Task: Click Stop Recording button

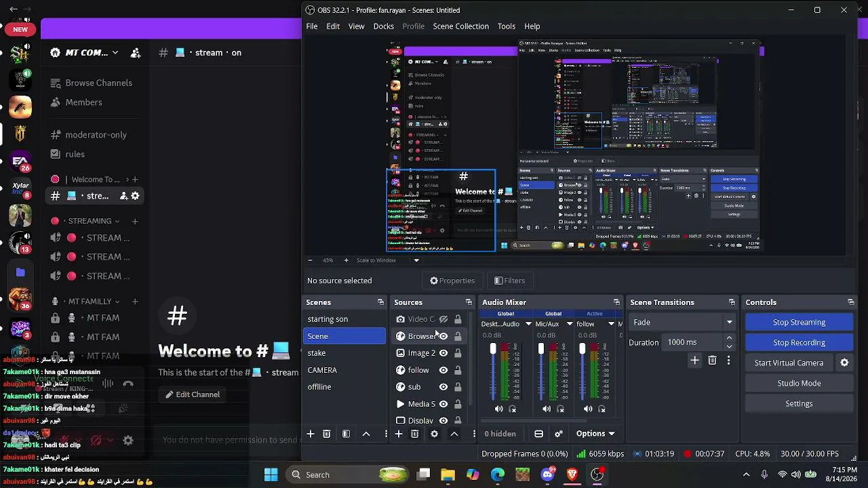Action: [799, 343]
